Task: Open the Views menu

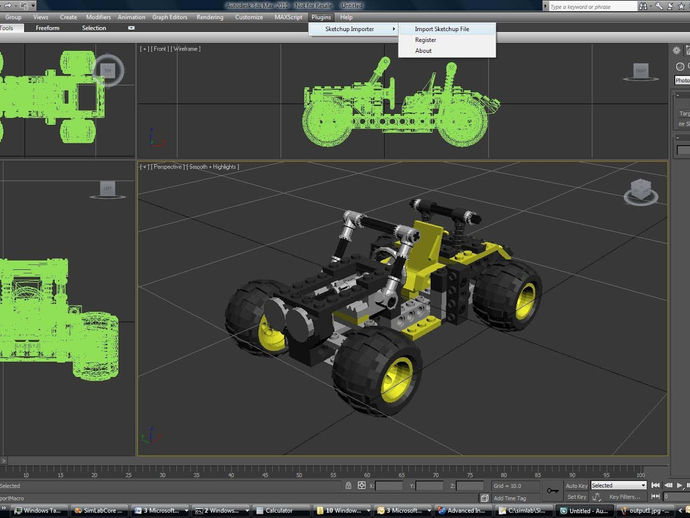Action: pos(40,17)
